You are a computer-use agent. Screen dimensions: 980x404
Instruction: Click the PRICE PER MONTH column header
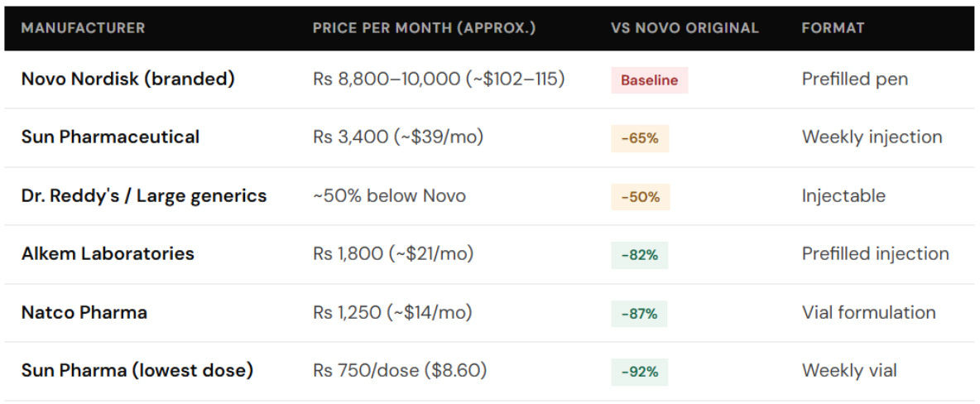point(424,28)
